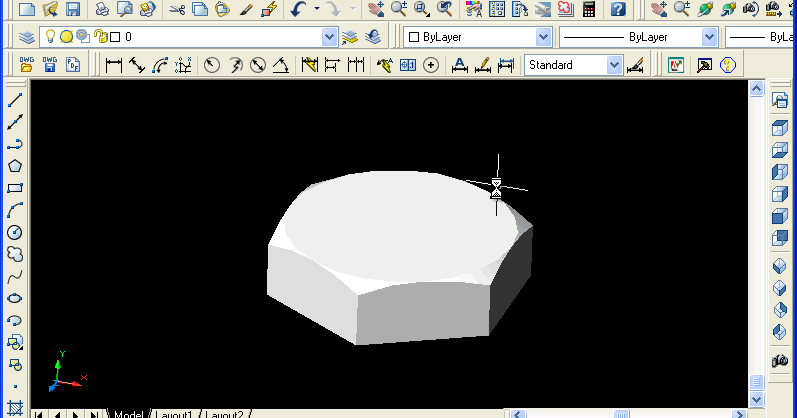
Task: Create a new drawing with QNew icon
Action: [x=26, y=9]
